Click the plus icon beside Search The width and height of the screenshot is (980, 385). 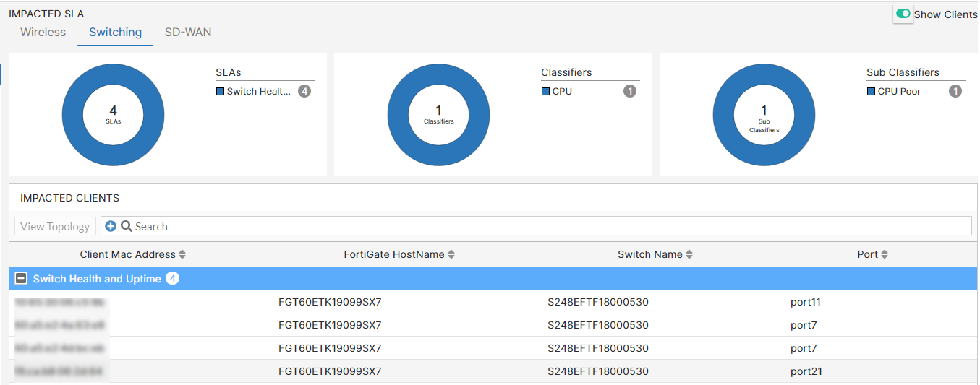click(x=111, y=226)
